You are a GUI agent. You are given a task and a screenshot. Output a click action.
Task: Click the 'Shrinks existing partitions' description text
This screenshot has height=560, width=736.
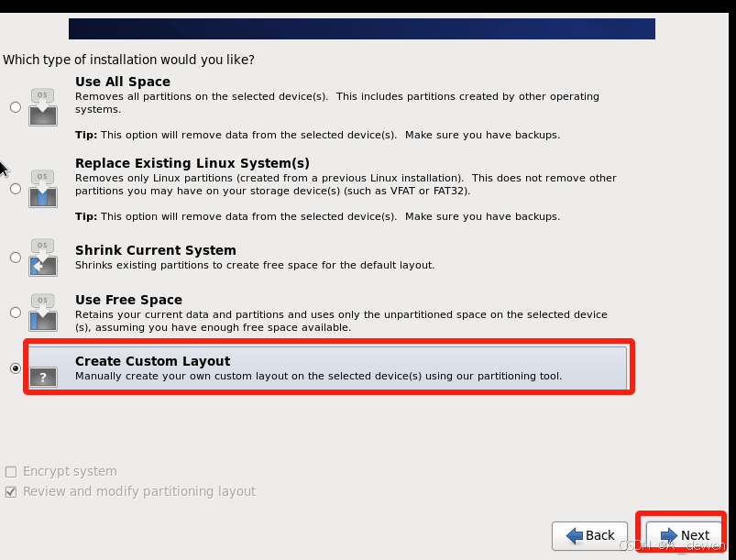coord(255,265)
